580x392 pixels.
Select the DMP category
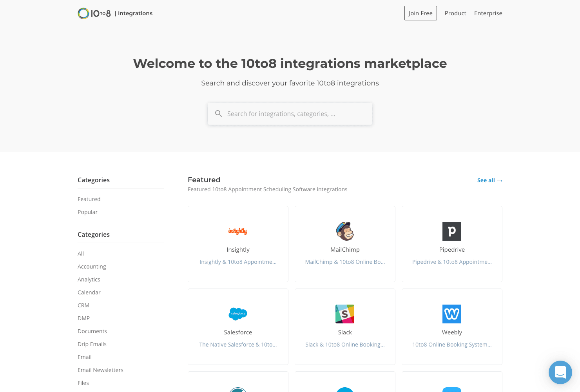coord(84,318)
